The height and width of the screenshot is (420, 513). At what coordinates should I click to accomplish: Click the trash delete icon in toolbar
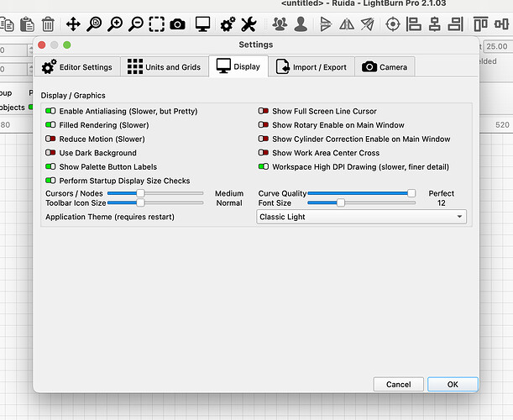[x=48, y=24]
